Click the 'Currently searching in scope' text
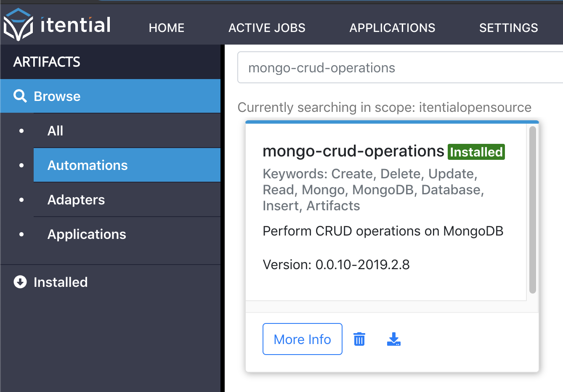Viewport: 563px width, 392px height. coord(385,107)
